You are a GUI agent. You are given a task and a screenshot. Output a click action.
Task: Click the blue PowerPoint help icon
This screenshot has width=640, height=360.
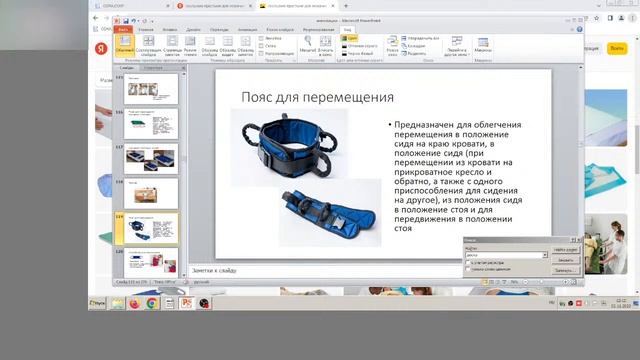click(580, 29)
